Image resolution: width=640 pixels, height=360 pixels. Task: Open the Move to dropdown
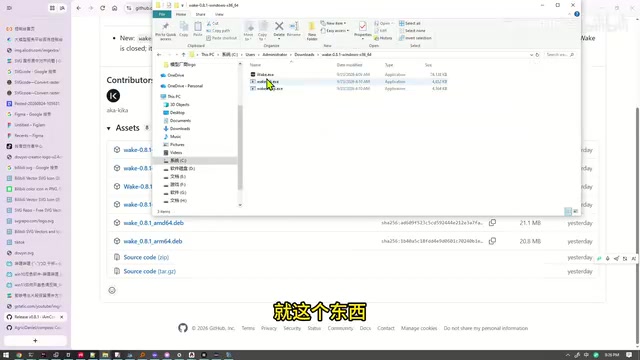click(x=249, y=31)
